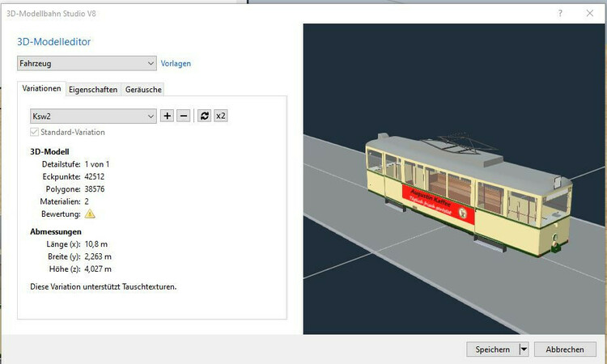Open the Fahrzeug model type dropdown
This screenshot has height=364, width=607.
point(87,63)
